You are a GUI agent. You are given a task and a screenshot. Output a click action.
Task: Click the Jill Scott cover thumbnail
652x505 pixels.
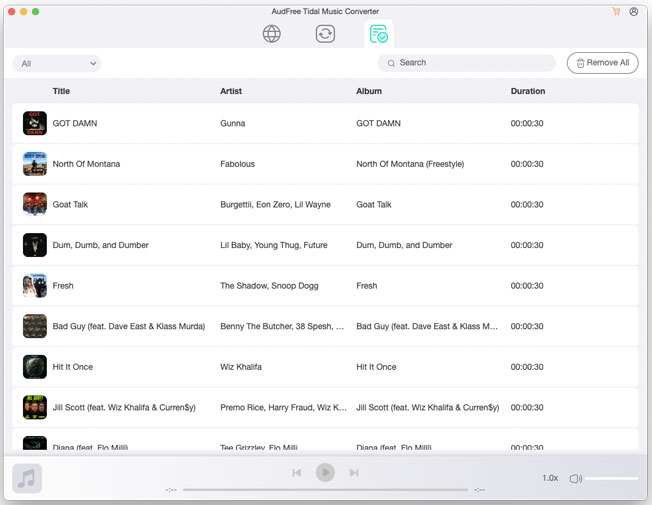pyautogui.click(x=35, y=407)
